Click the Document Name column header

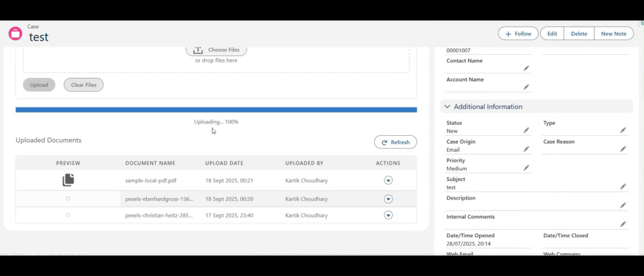click(150, 163)
